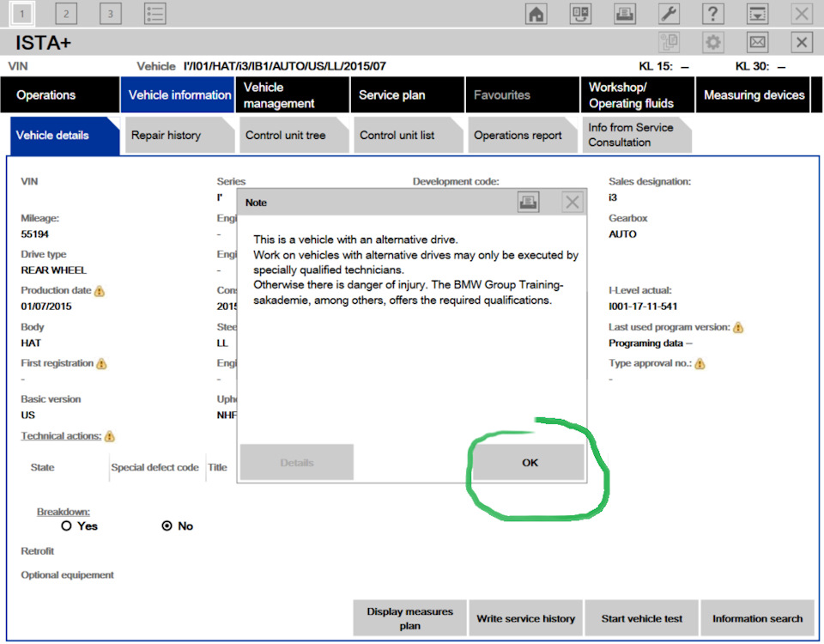Open the envelope mail icon
Image resolution: width=824 pixels, height=644 pixels.
pos(757,42)
